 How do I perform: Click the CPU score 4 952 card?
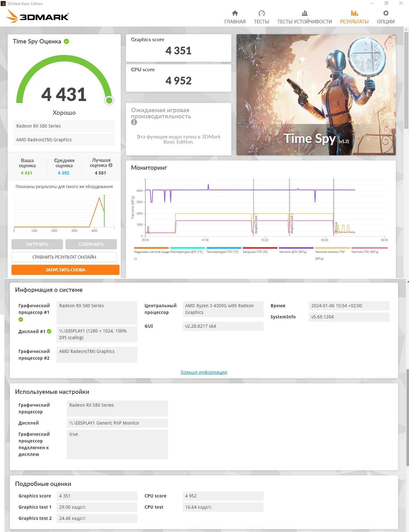click(x=179, y=78)
